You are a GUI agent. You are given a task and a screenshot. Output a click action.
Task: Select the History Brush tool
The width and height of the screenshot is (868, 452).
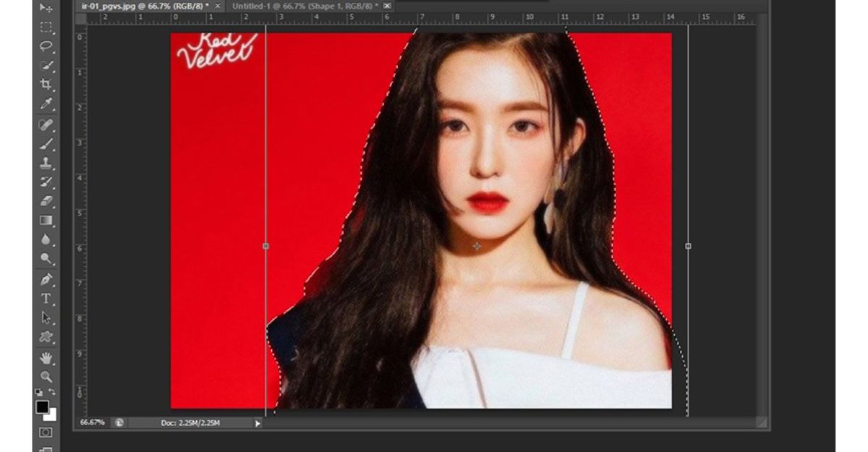click(x=46, y=182)
